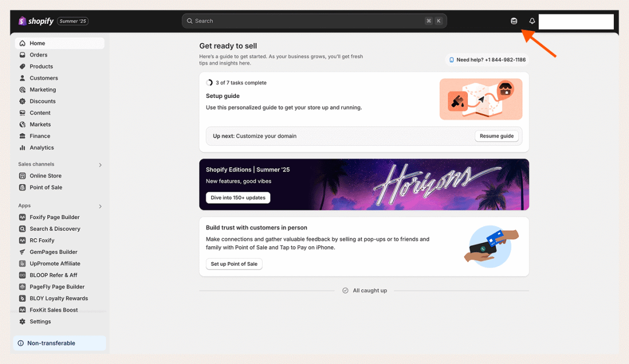The height and width of the screenshot is (364, 629).
Task: Open Point of Sale channel label
Action: coord(46,188)
